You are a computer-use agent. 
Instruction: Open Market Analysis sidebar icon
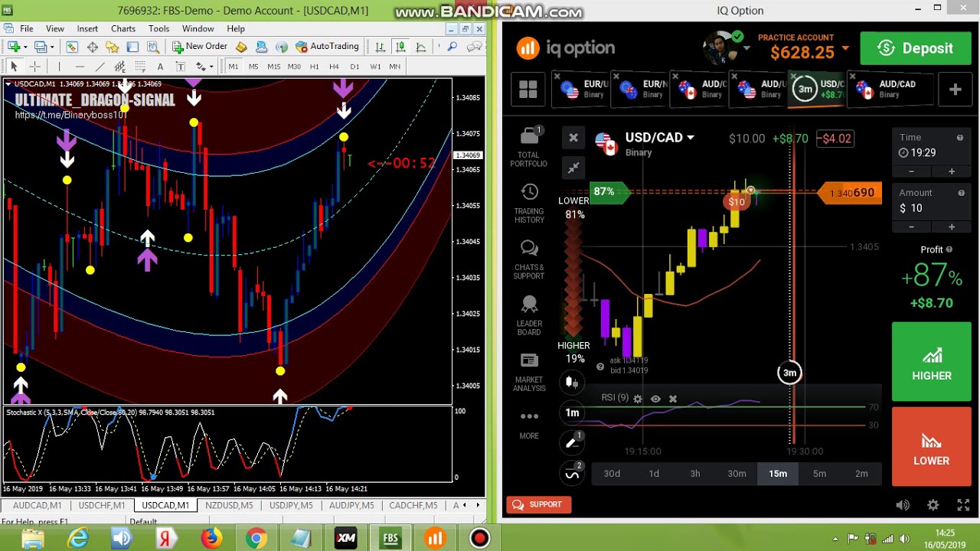[529, 373]
